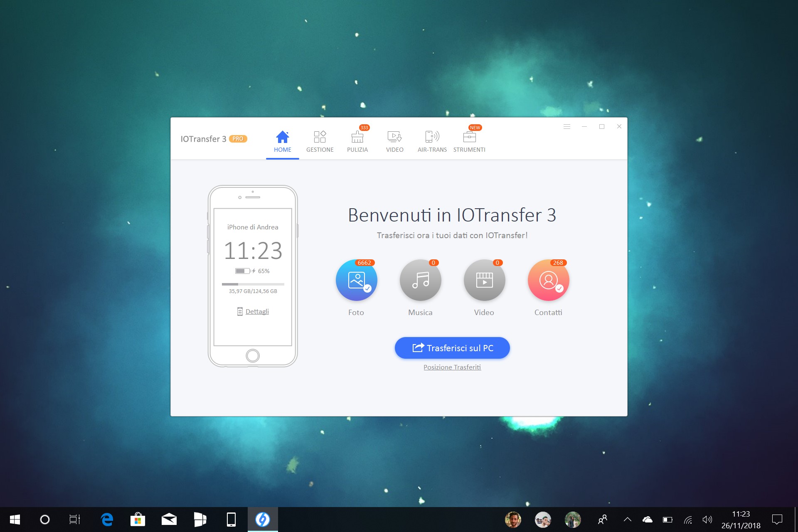
Task: Close the IOTransfer window
Action: (x=619, y=126)
